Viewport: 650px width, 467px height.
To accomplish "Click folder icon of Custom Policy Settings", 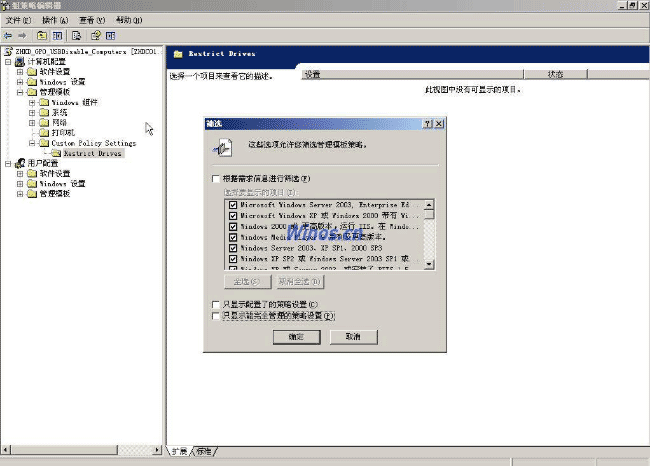I will point(44,143).
